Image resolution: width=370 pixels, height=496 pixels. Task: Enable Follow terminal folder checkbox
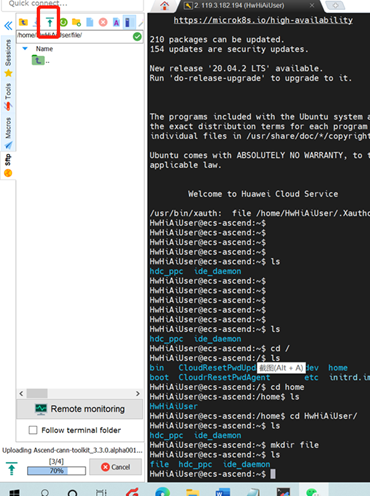tap(33, 430)
